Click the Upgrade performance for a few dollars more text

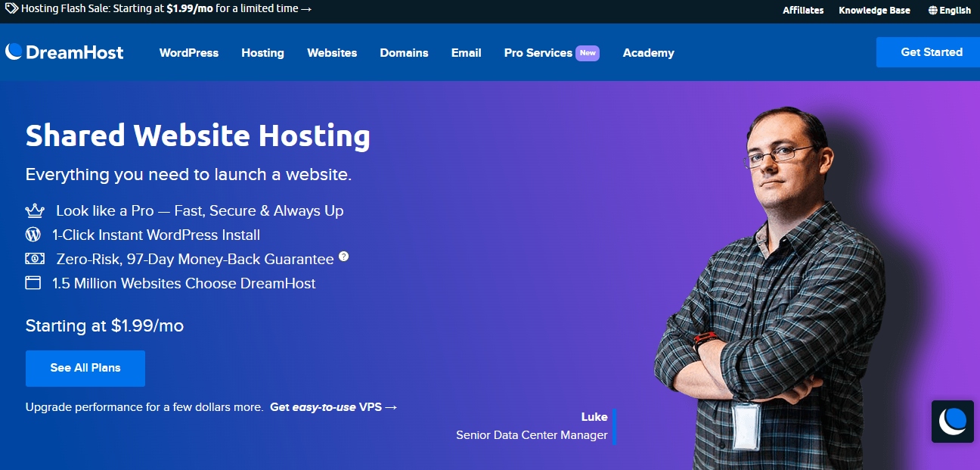(x=144, y=407)
